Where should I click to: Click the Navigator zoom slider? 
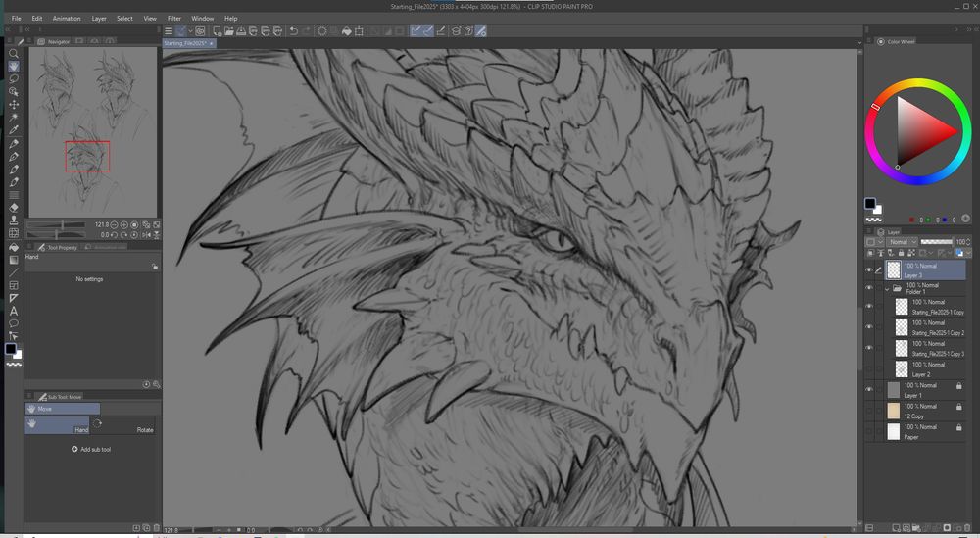[56, 225]
